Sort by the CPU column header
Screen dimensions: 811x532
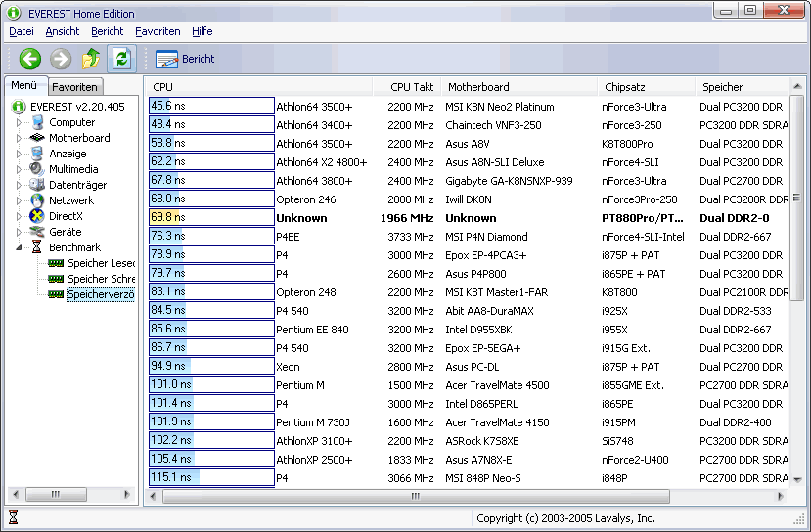(x=258, y=87)
